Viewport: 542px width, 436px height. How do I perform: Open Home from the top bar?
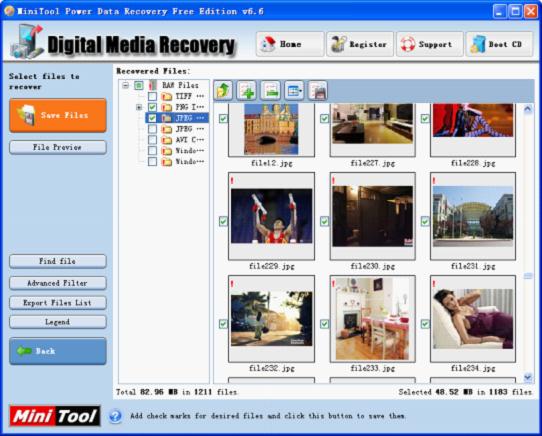[x=290, y=44]
